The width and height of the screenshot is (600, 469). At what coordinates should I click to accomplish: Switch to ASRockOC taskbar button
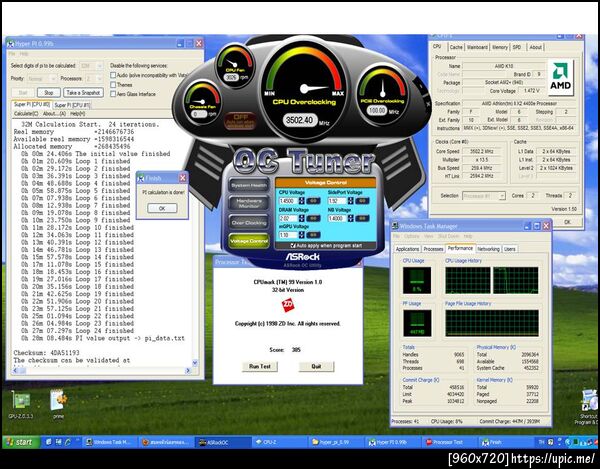pyautogui.click(x=223, y=442)
